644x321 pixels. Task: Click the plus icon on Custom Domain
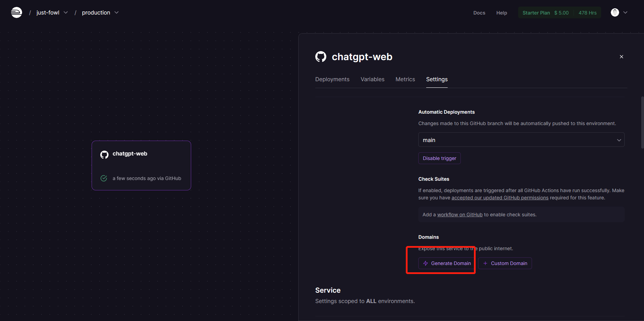click(485, 263)
